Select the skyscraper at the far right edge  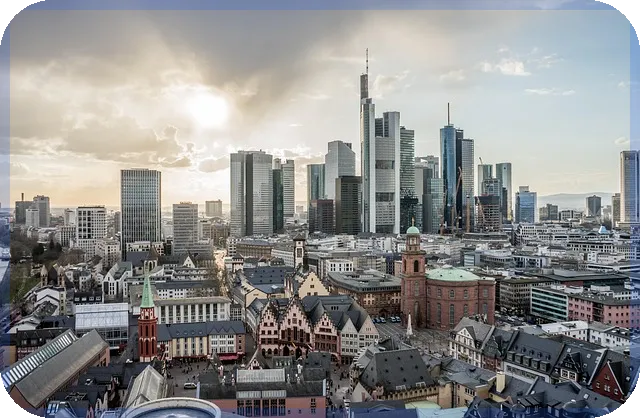coord(629,188)
